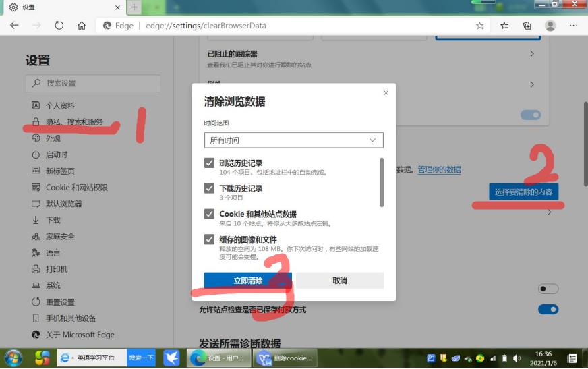Open 隐私、搜索和服务 in settings sidebar
This screenshot has width=588, height=369.
74,122
